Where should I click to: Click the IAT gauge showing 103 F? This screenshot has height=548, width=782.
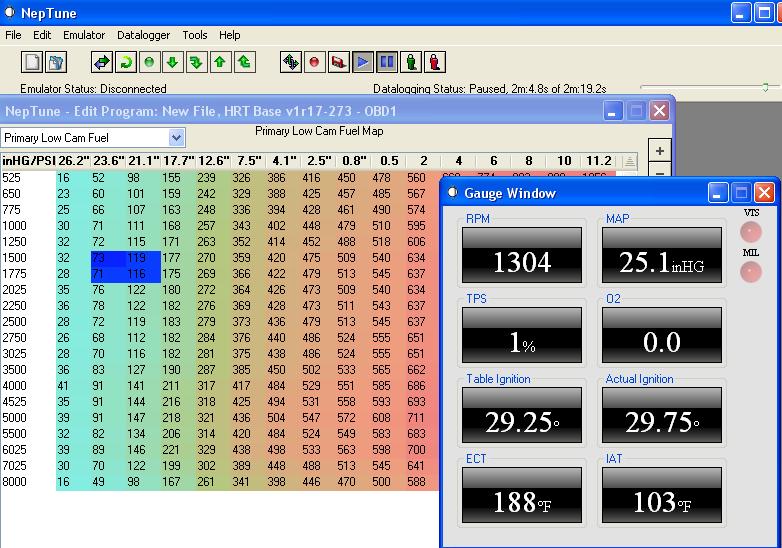[662, 495]
